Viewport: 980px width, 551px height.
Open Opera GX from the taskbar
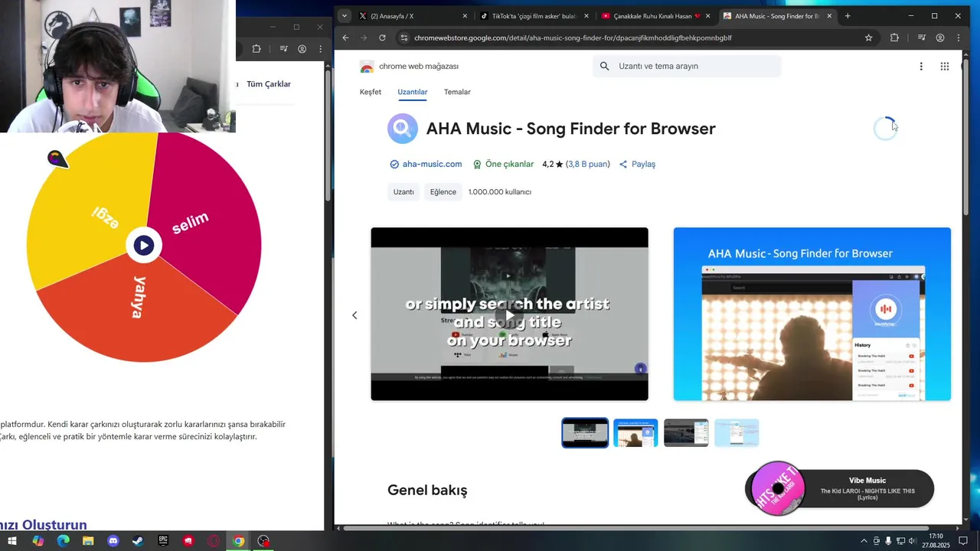[214, 541]
